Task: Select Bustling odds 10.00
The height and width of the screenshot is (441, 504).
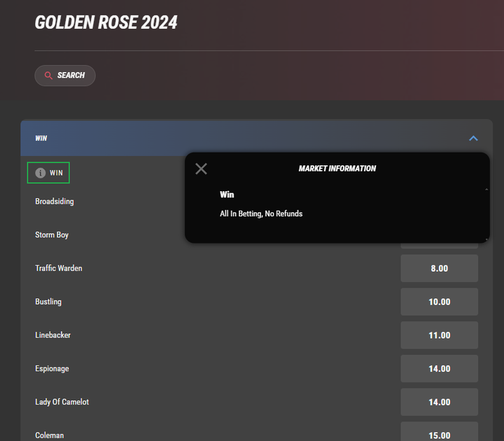Action: point(439,302)
